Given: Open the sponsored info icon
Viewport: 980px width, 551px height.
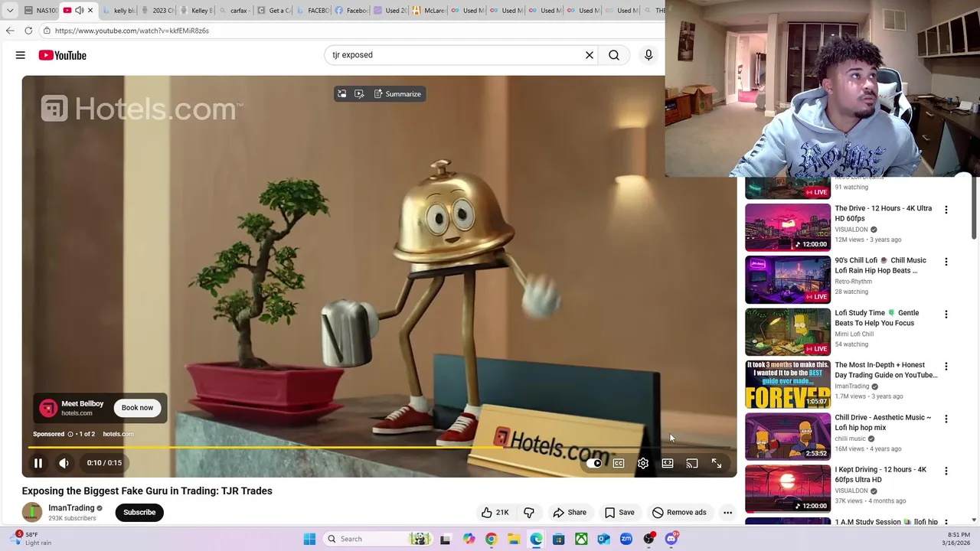Looking at the screenshot, I should point(70,434).
